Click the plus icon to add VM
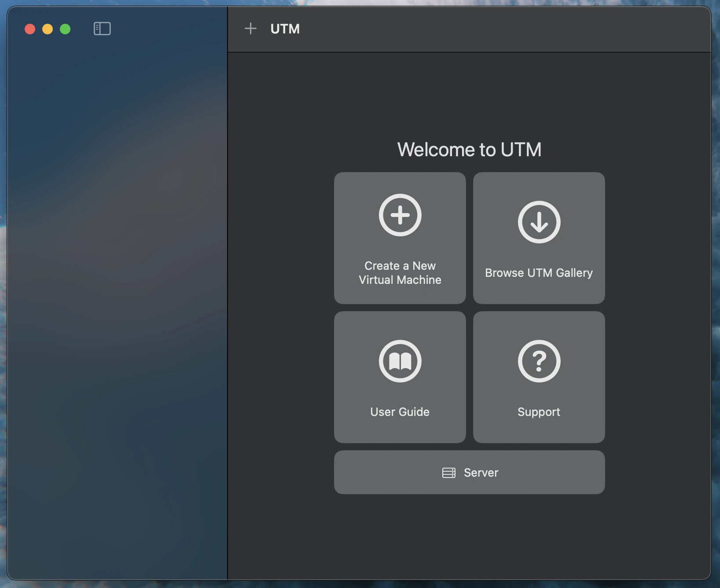The image size is (720, 588). click(x=250, y=29)
